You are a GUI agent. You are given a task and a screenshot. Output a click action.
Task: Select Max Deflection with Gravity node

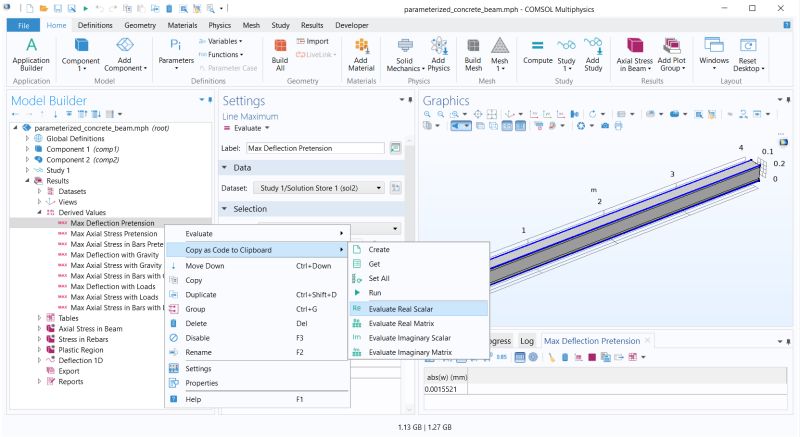tap(115, 254)
